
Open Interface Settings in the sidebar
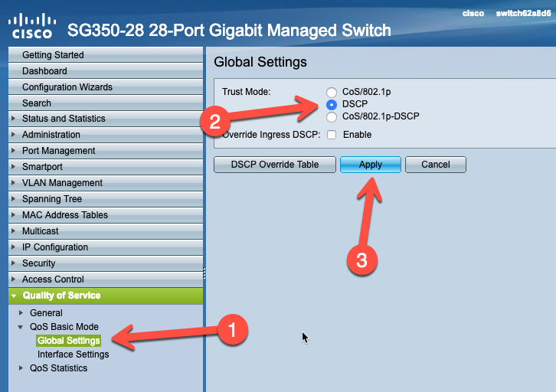pos(73,354)
